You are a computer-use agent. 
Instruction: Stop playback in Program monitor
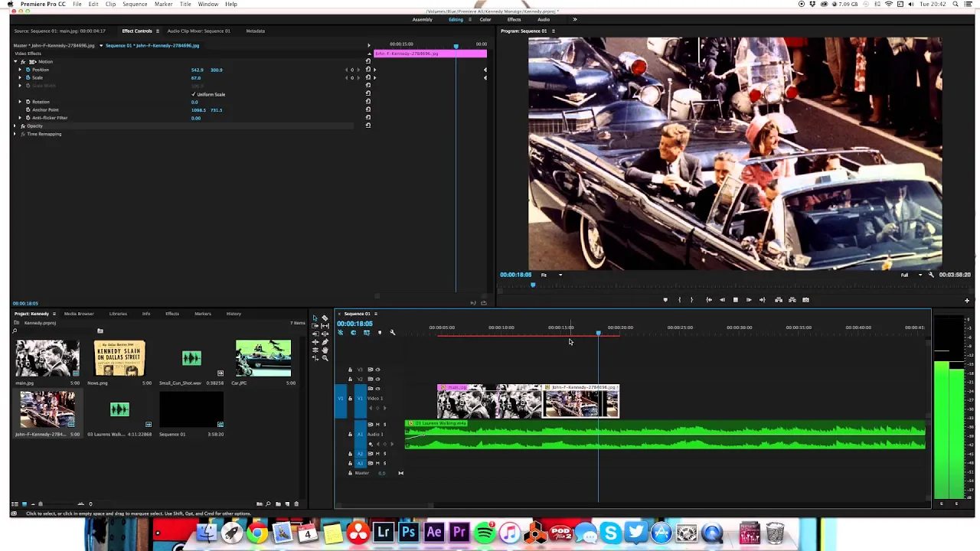pos(736,300)
